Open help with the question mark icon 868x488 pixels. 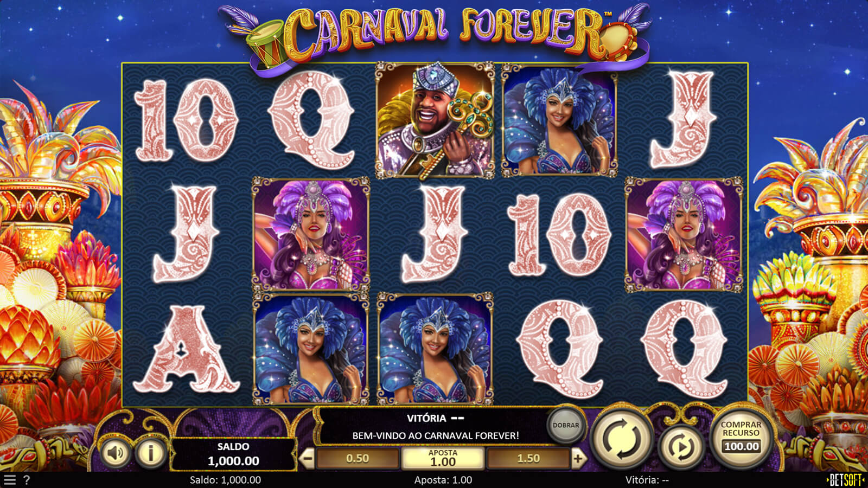click(x=27, y=480)
